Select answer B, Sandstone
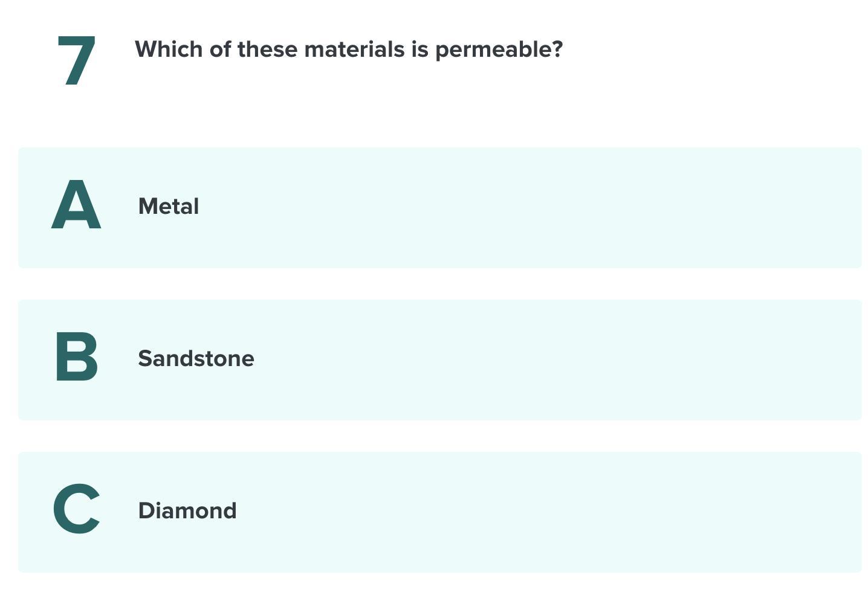Screen dimensions: 868x592 (x=439, y=359)
